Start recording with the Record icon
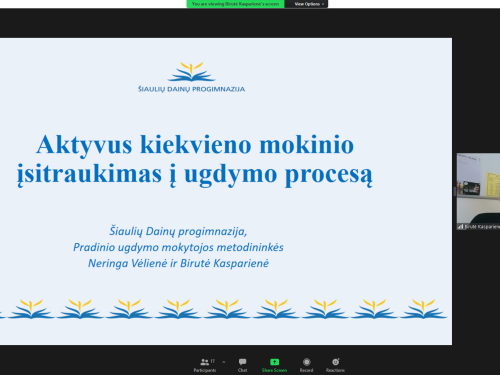Screen dimensions: 500x375 click(307, 362)
